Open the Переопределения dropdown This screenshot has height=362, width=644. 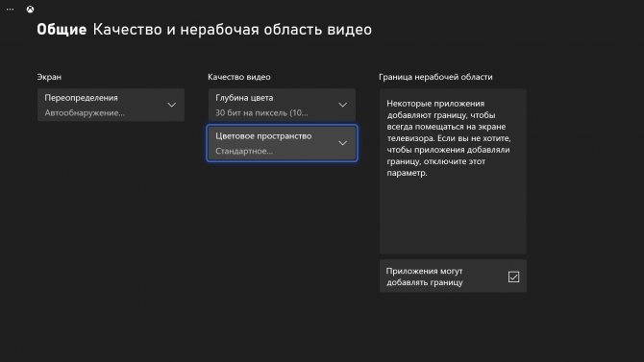[111, 105]
